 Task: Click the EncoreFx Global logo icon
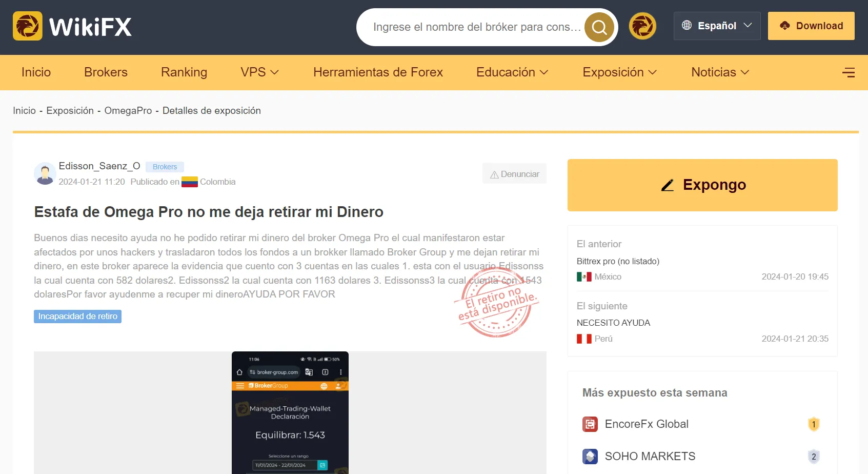pyautogui.click(x=590, y=424)
